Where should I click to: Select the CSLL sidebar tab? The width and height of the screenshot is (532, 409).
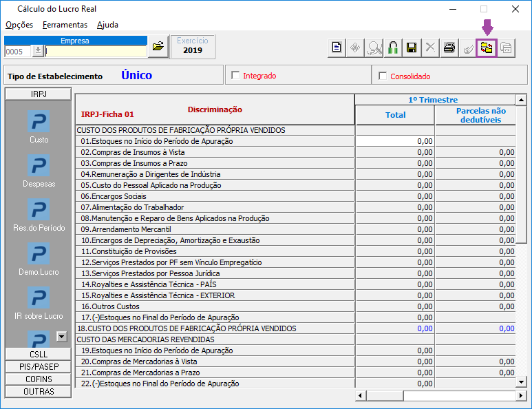(x=39, y=355)
